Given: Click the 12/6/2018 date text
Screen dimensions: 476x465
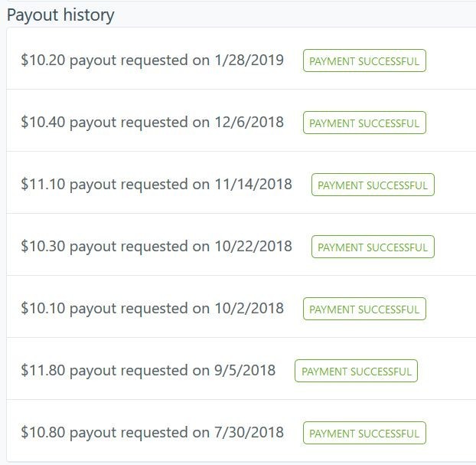Looking at the screenshot, I should coord(249,122).
